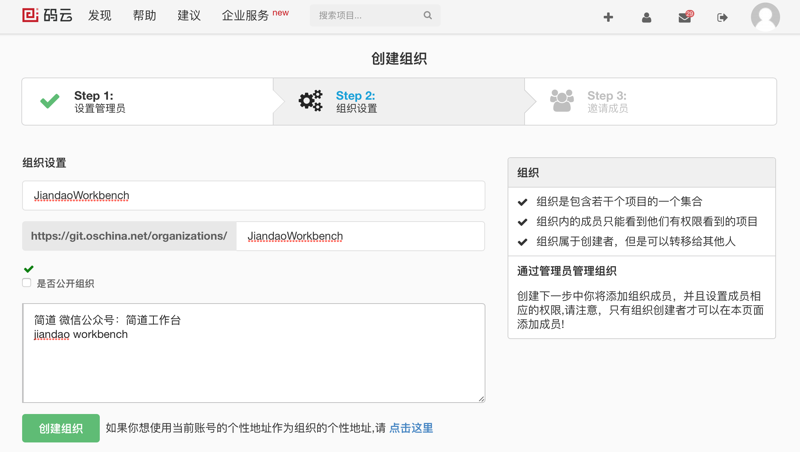The height and width of the screenshot is (452, 800).
Task: Open the 建议 menu item
Action: tap(189, 16)
